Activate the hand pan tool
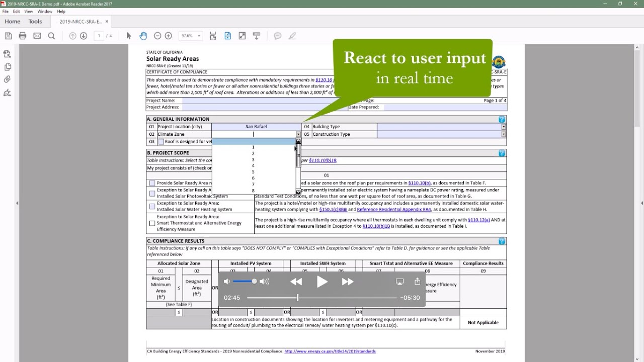 pos(143,36)
